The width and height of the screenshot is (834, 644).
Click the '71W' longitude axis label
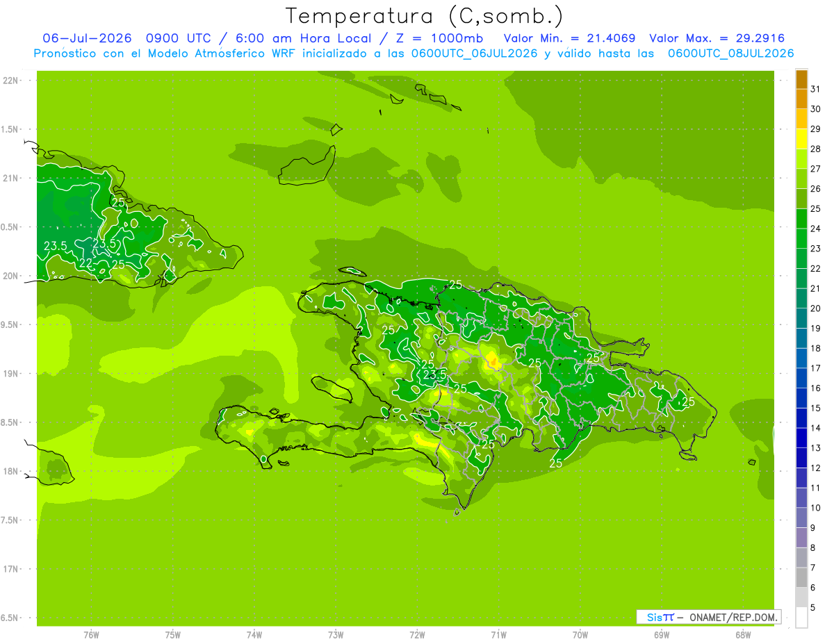click(498, 635)
